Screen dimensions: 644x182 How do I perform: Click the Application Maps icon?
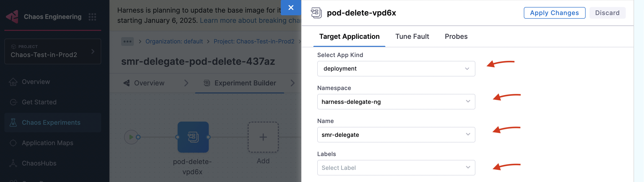point(13,143)
